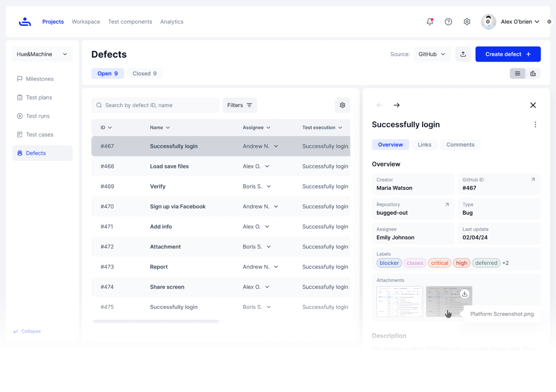Select defect row Sign up via Facebook
The width and height of the screenshot is (556, 392).
221,207
